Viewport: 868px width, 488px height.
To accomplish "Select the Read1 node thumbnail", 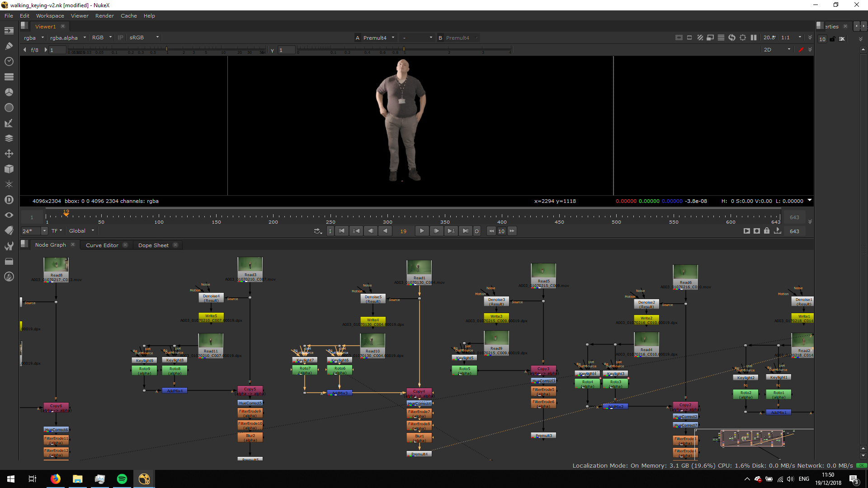I will coord(419,268).
